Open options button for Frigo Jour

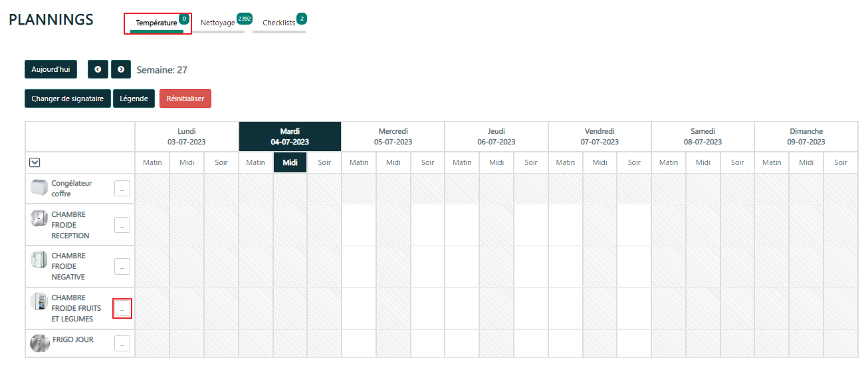(x=122, y=344)
